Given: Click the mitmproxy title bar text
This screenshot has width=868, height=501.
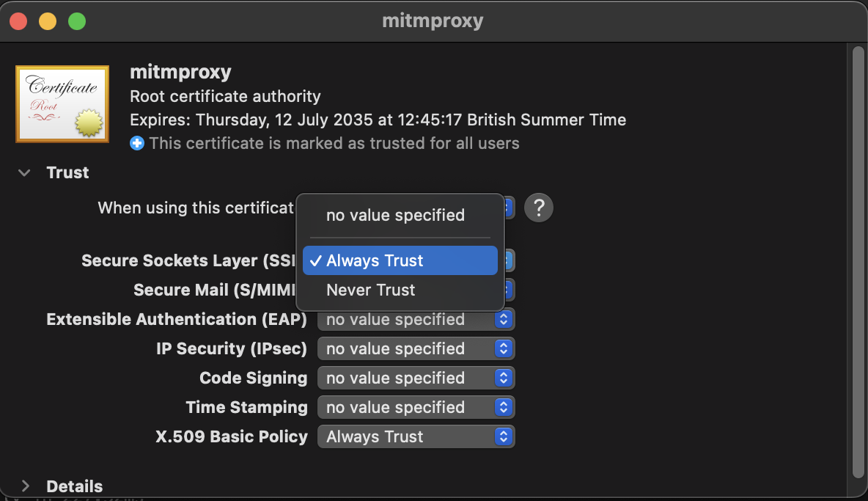Looking at the screenshot, I should click(433, 21).
